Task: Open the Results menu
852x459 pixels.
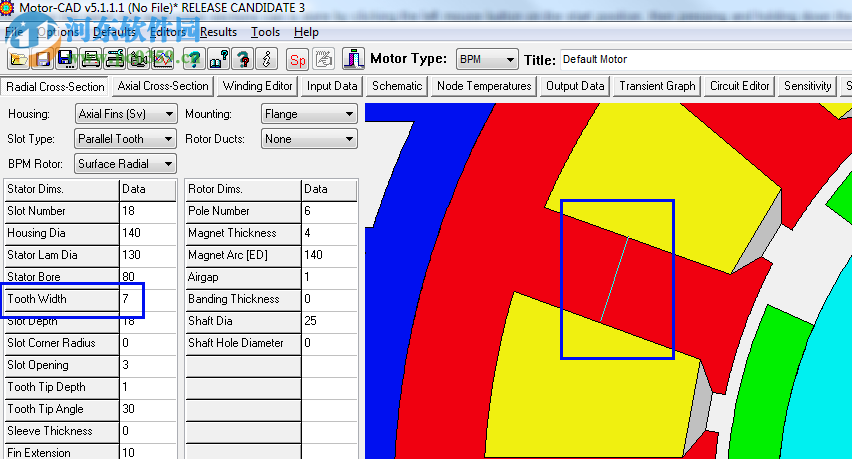Action: pyautogui.click(x=218, y=32)
